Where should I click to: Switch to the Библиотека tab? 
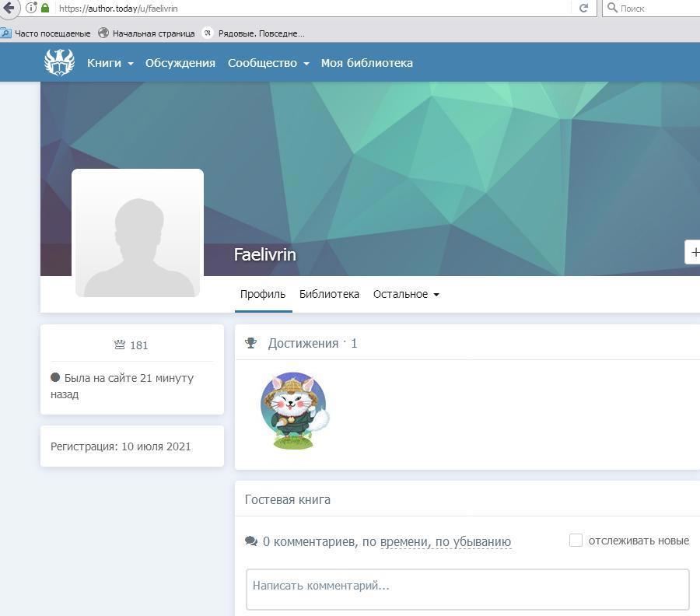tap(329, 294)
